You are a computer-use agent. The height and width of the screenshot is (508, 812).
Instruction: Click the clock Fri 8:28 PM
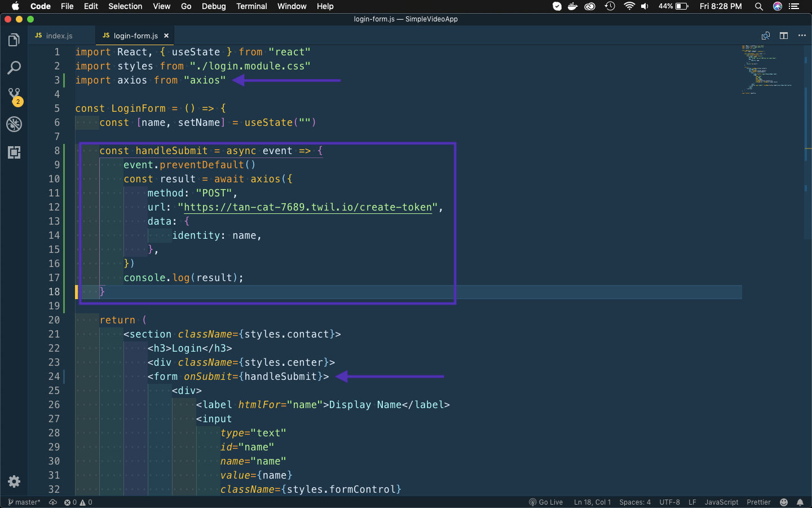(x=721, y=6)
